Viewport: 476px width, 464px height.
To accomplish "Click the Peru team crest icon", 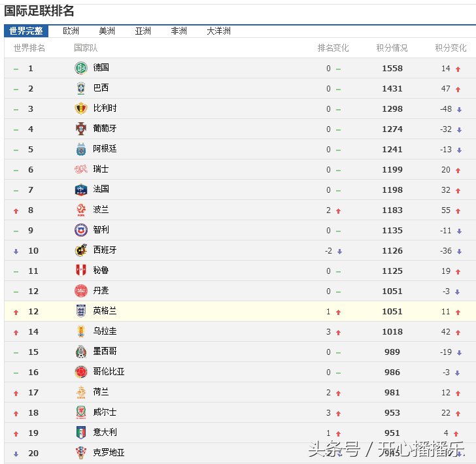I will 81,271.
